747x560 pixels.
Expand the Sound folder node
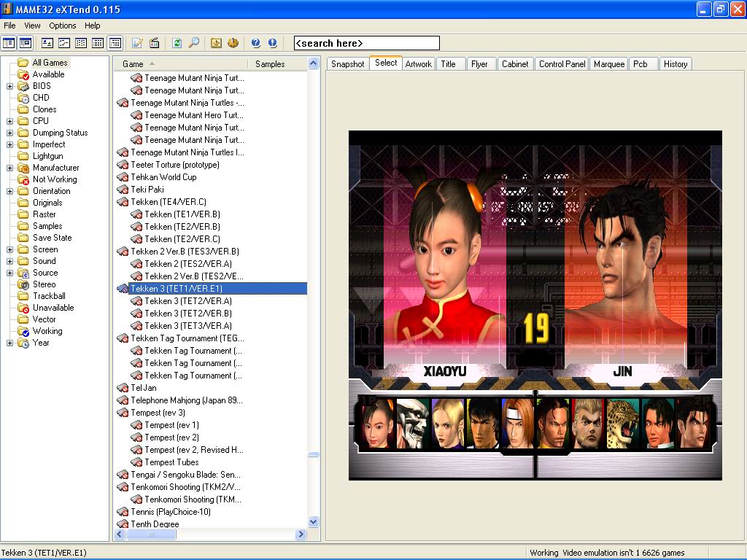click(x=9, y=262)
